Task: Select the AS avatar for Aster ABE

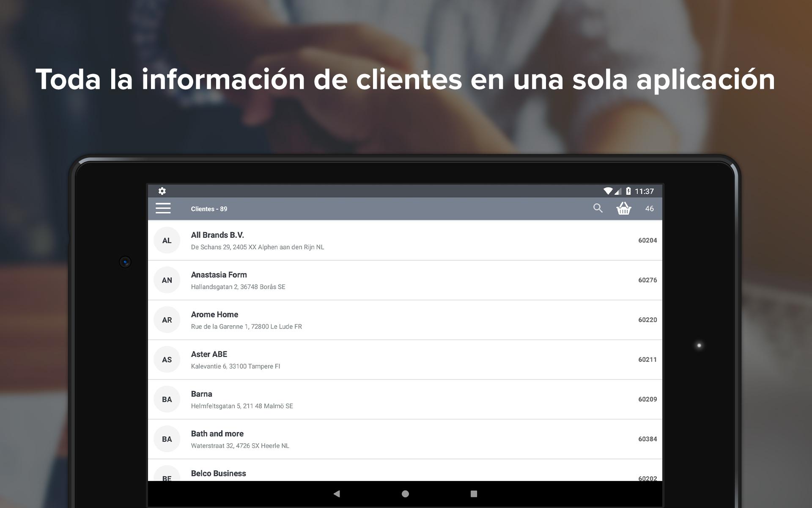Action: (x=167, y=359)
